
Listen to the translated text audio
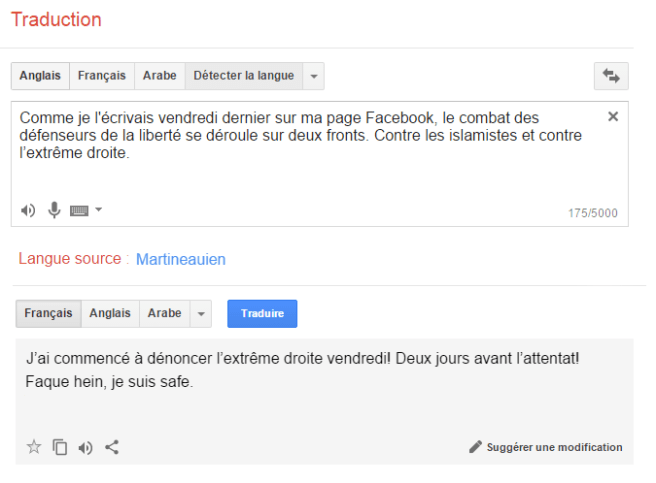pos(85,448)
